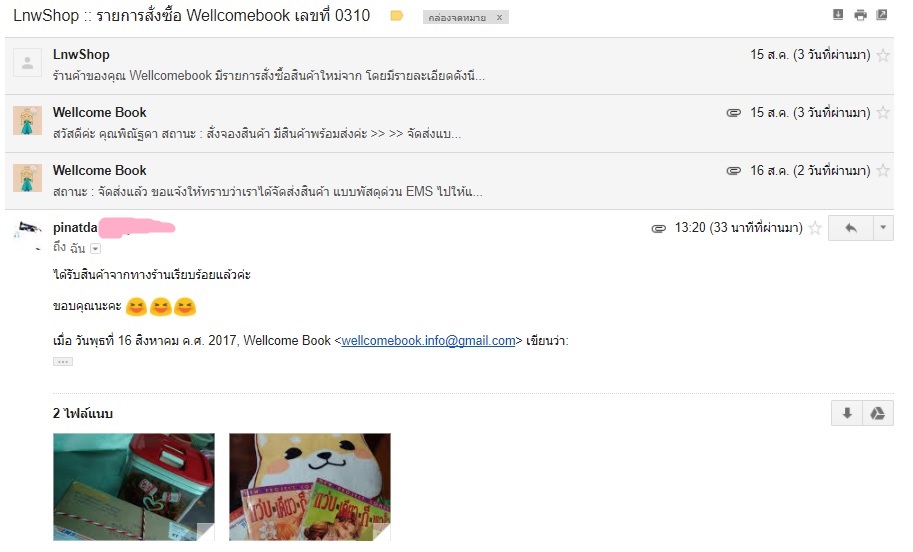Click the yellow importance label marker
This screenshot has width=913, height=552.
[397, 16]
